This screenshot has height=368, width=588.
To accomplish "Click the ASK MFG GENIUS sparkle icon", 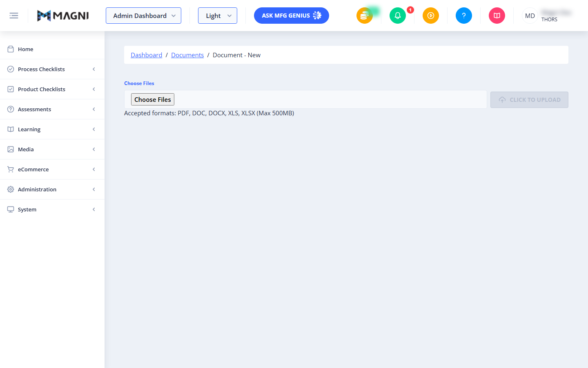I will 317,16.
